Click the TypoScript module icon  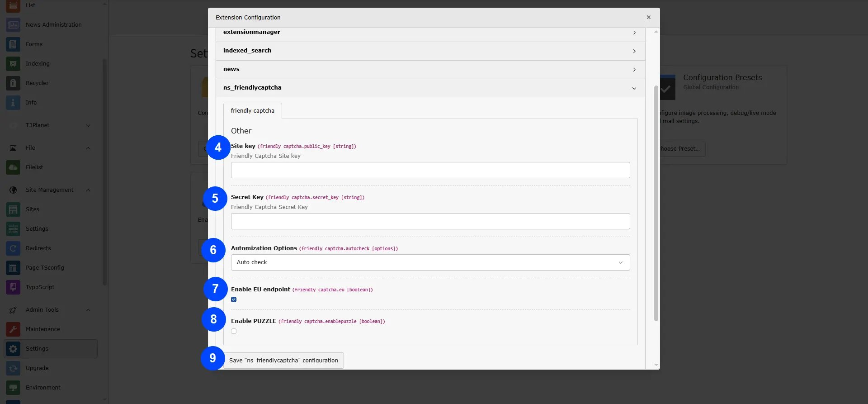(x=13, y=287)
